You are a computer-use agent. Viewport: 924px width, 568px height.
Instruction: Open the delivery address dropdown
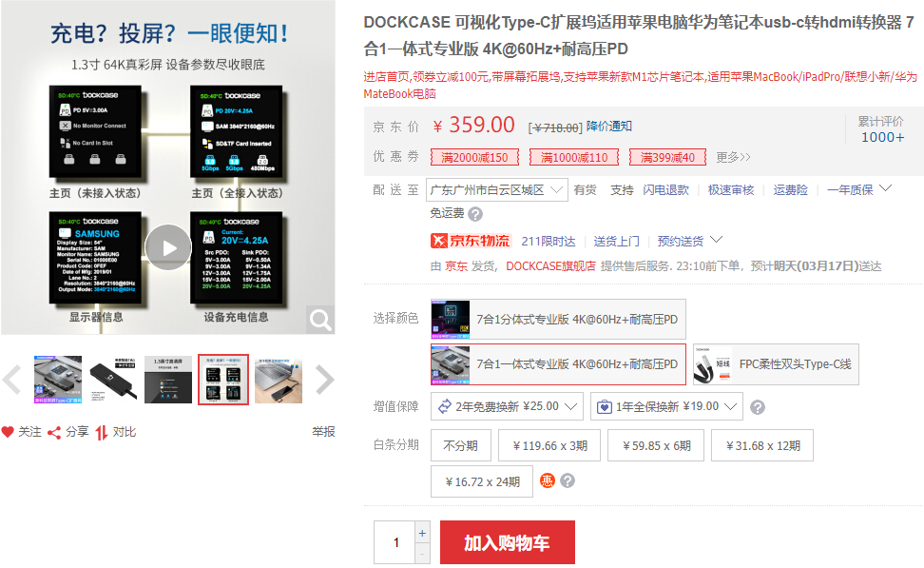click(x=496, y=189)
